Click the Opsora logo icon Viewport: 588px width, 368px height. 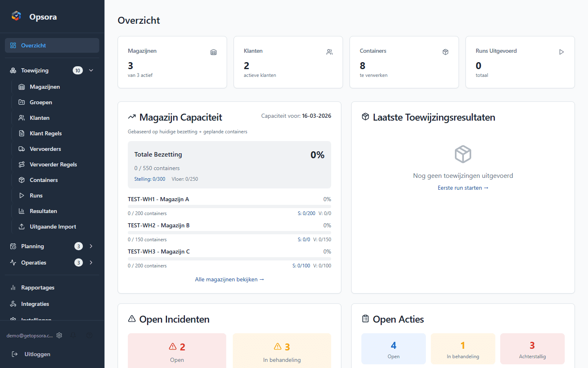[x=16, y=15]
